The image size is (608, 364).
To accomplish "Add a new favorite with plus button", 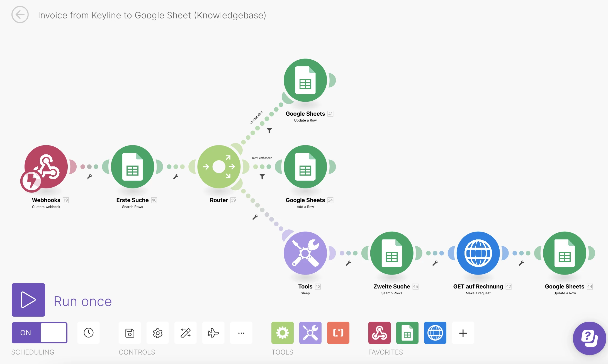I will tap(463, 333).
